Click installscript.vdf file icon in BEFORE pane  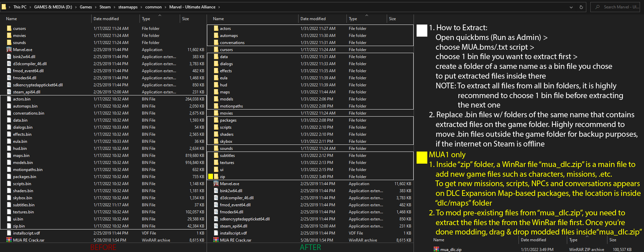pyautogui.click(x=9, y=233)
